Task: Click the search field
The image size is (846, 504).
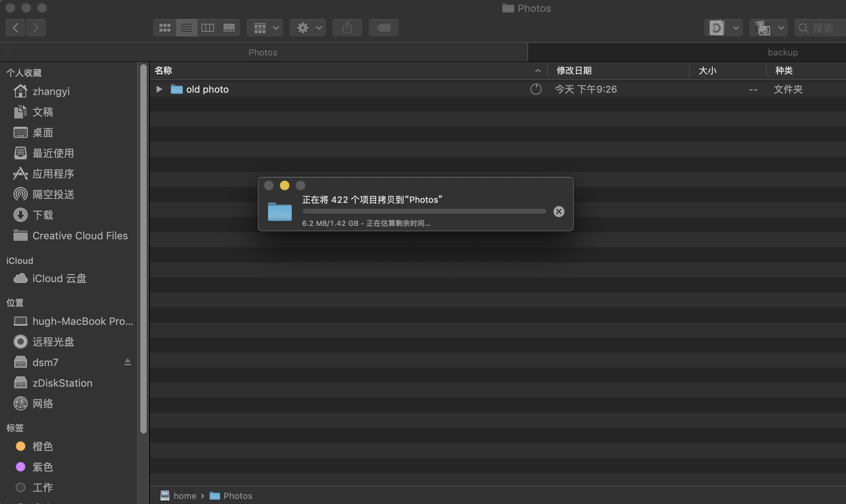Action: 821,28
